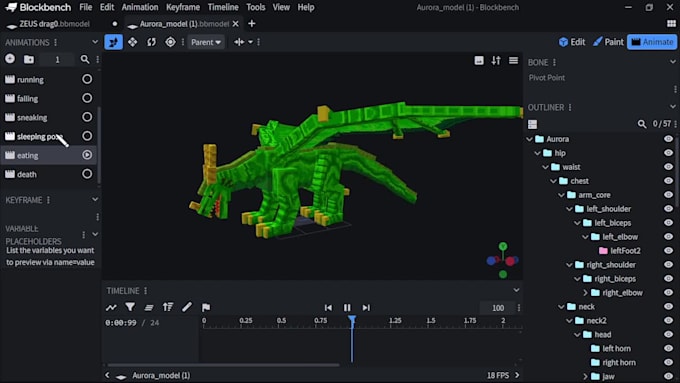This screenshot has width=680, height=383.
Task: Collapse the Timeline panel
Action: coord(516,290)
